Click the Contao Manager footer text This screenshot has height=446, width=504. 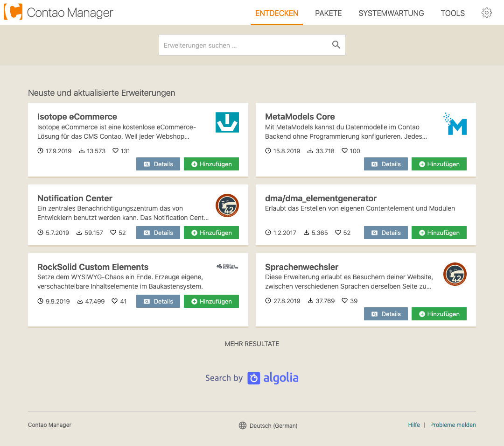tap(49, 425)
